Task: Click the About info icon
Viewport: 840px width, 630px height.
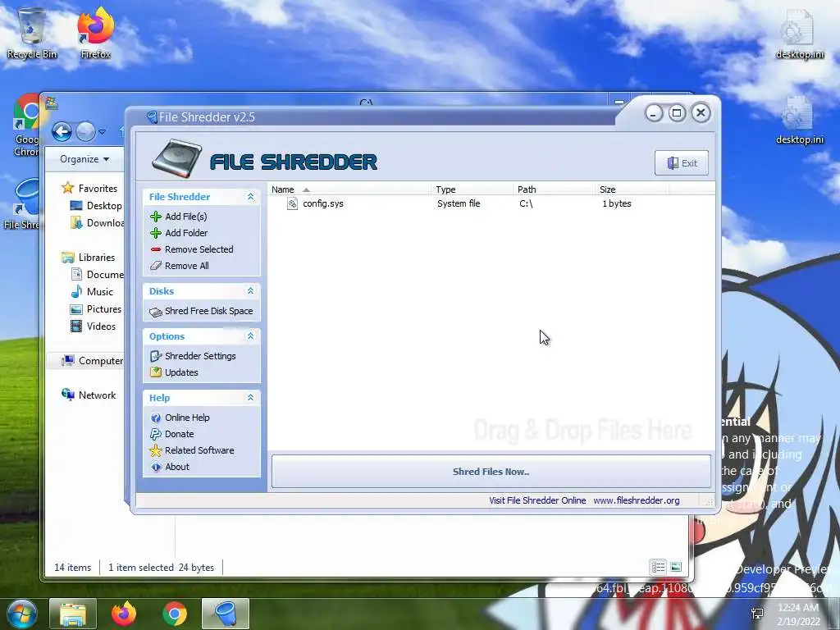Action: coord(156,467)
